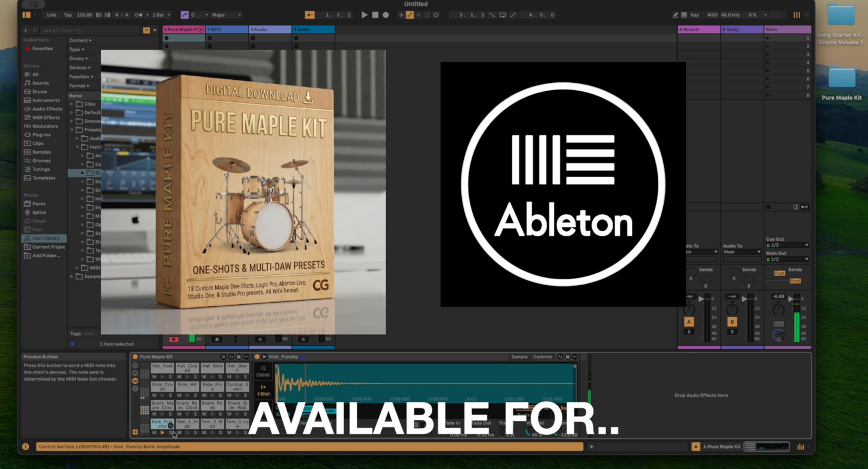Open Packs under Places
Screen dimensions: 868x469
tap(38, 204)
